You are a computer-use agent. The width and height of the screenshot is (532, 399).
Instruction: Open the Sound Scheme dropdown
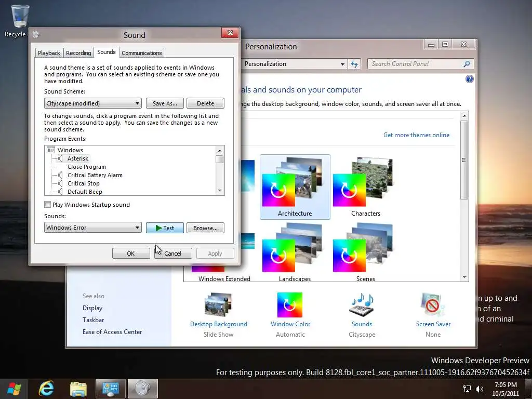click(x=92, y=103)
